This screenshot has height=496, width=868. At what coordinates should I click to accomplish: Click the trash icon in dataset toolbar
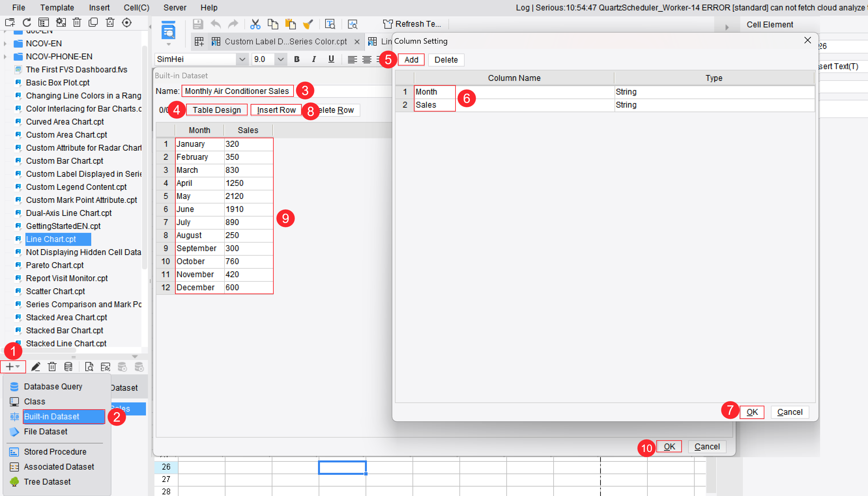click(52, 367)
